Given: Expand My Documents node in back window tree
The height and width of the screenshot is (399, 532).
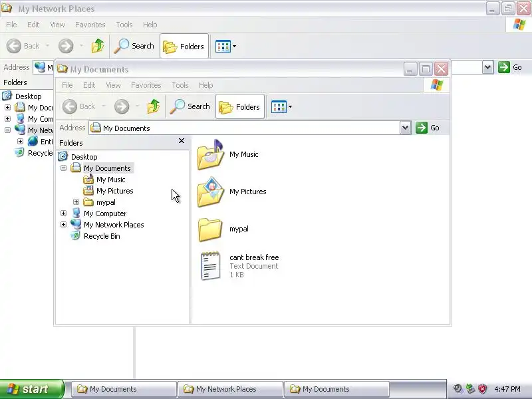Looking at the screenshot, I should tap(7, 108).
